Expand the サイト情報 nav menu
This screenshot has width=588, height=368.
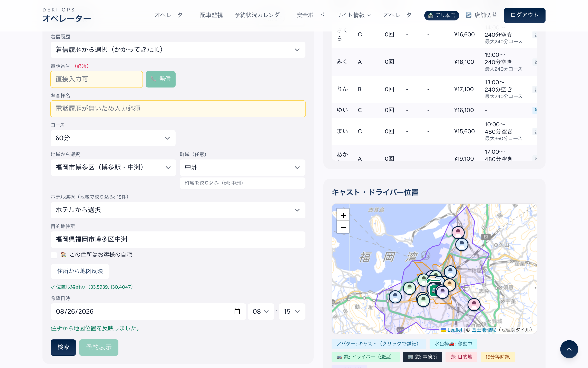(354, 15)
